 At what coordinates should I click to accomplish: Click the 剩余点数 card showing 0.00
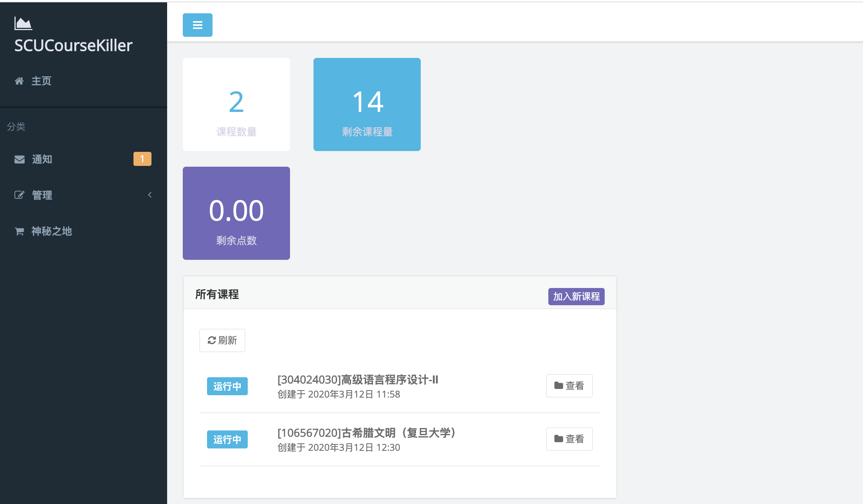pyautogui.click(x=236, y=213)
